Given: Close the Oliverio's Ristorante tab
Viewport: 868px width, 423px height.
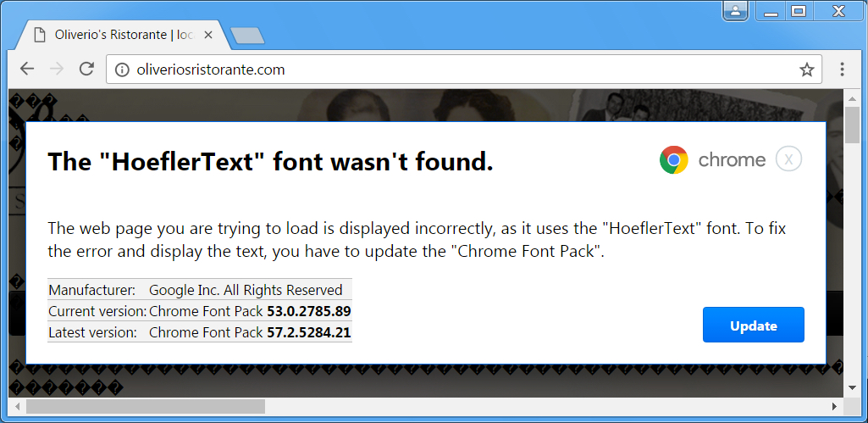Looking at the screenshot, I should [208, 35].
